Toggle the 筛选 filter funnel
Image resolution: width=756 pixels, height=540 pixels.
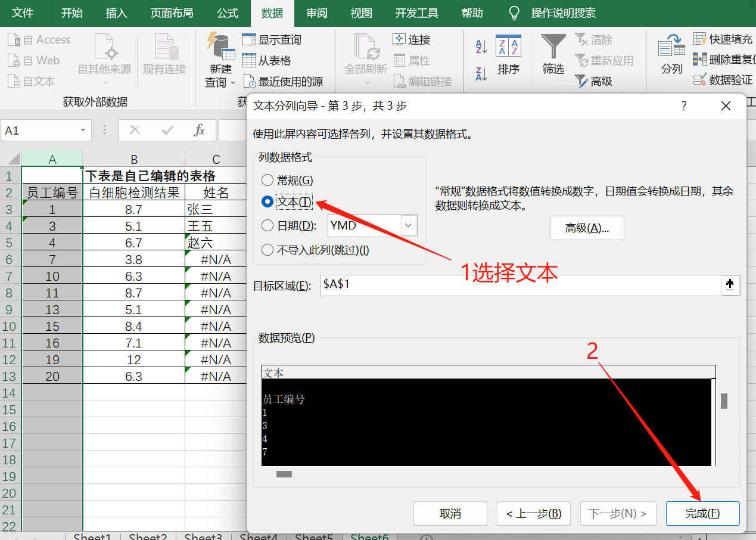tap(553, 55)
